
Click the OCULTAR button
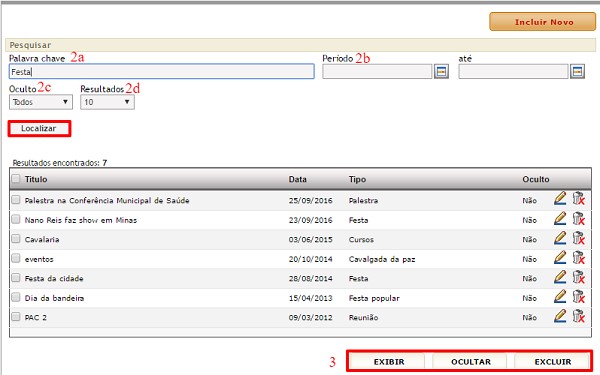[x=471, y=362]
